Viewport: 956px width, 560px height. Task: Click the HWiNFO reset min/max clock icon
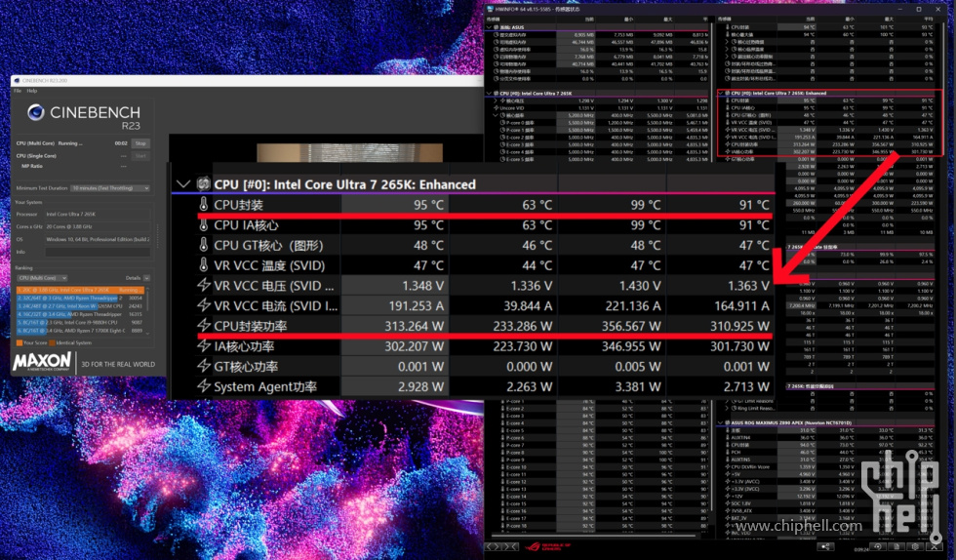tap(879, 546)
